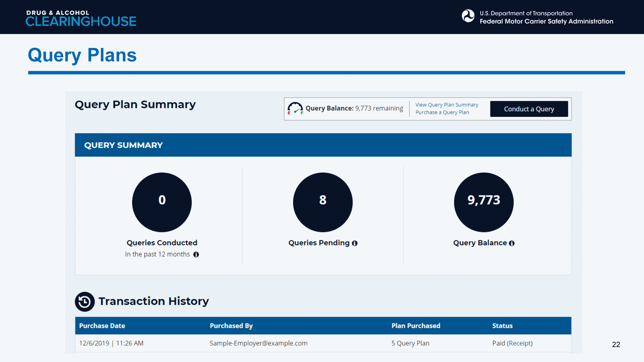This screenshot has height=362, width=644.
Task: Click the US DOT triskelion logo
Action: pos(468,16)
